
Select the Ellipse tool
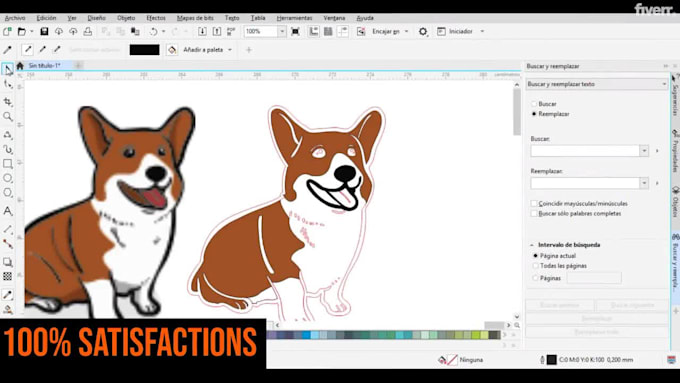pyautogui.click(x=7, y=178)
